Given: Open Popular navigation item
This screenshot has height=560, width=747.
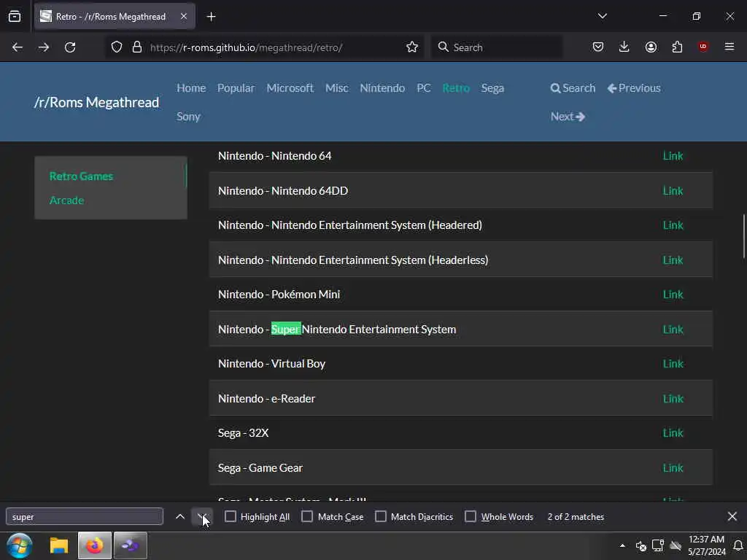Looking at the screenshot, I should tap(236, 88).
